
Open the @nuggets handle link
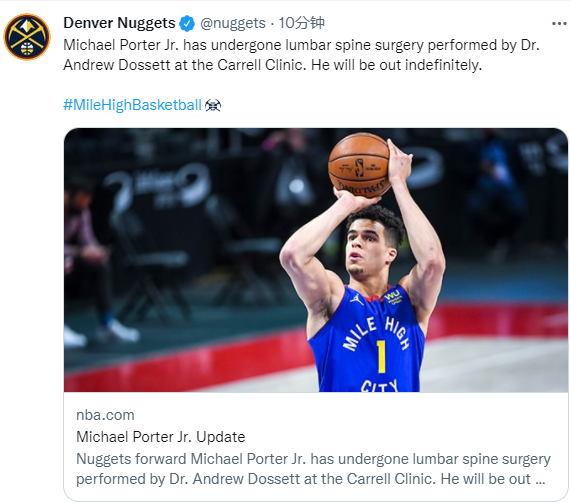[233, 23]
